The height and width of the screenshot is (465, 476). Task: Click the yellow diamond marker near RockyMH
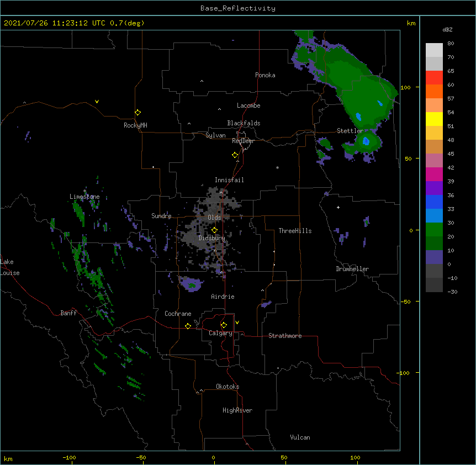(137, 113)
